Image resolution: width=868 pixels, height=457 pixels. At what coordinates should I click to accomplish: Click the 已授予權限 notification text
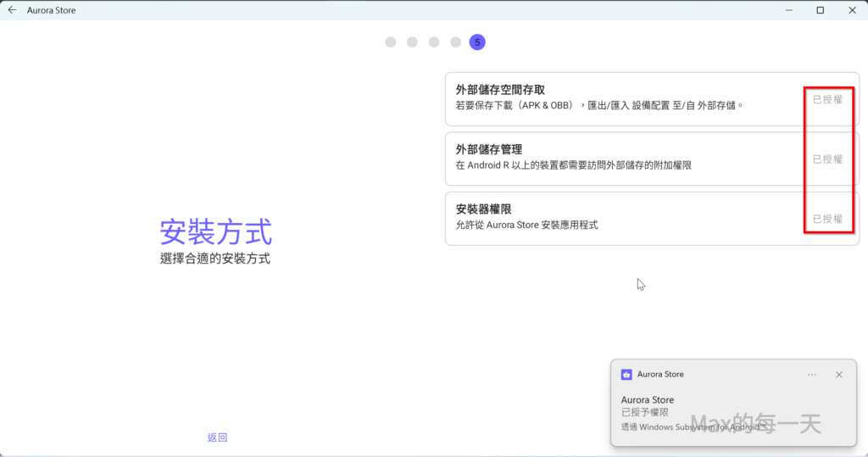pos(645,412)
